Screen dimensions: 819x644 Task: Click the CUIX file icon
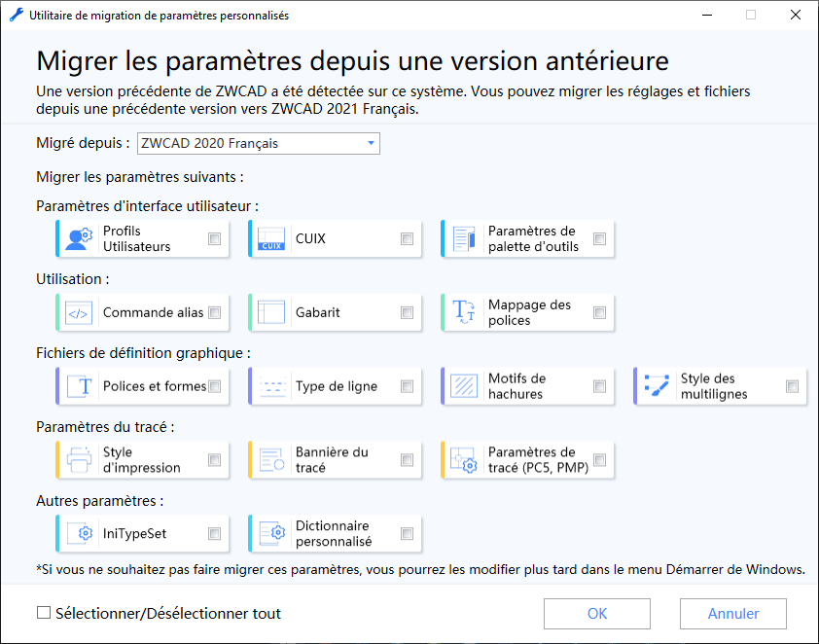[270, 239]
